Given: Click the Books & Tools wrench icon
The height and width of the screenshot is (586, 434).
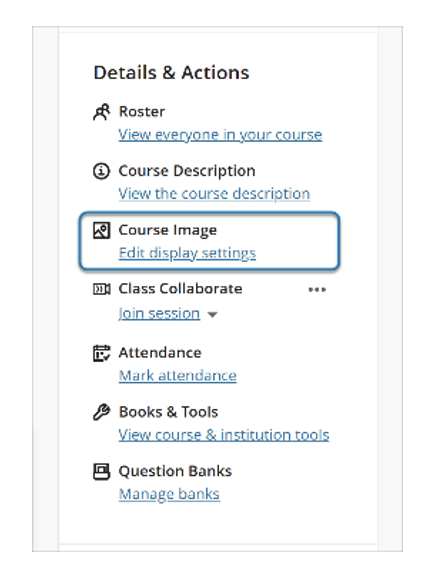Looking at the screenshot, I should pyautogui.click(x=101, y=412).
